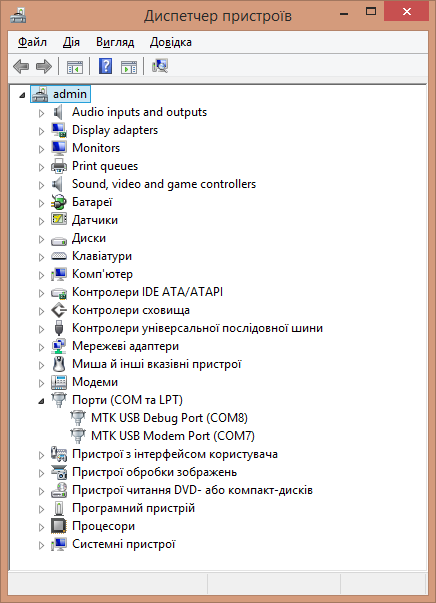Click the mouse icon beside Миша й інші
The height and width of the screenshot is (603, 436).
coord(59,364)
